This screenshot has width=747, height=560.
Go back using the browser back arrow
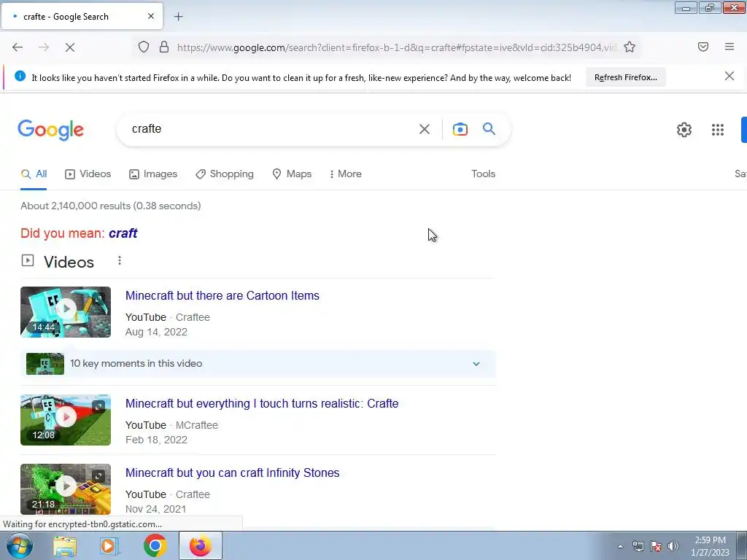pyautogui.click(x=18, y=47)
